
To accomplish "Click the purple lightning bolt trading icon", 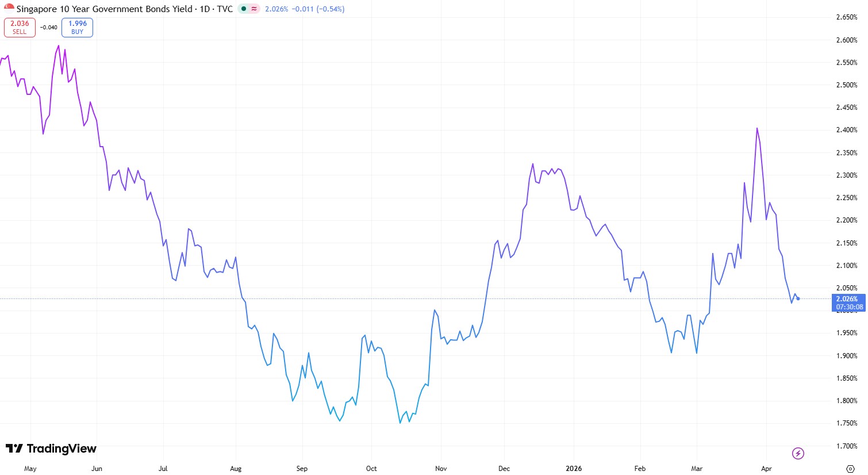I will tap(798, 453).
